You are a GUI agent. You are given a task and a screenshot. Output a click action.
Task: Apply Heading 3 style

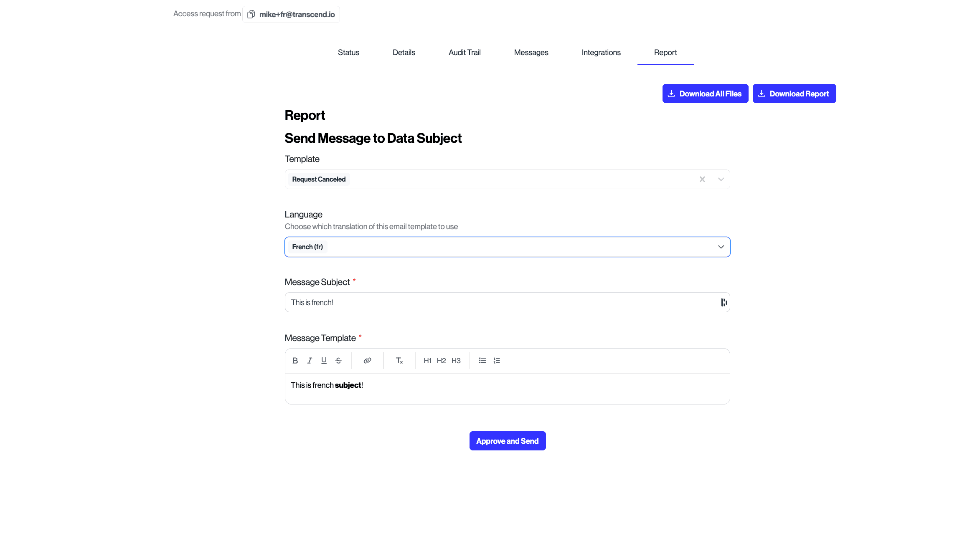[x=456, y=361]
